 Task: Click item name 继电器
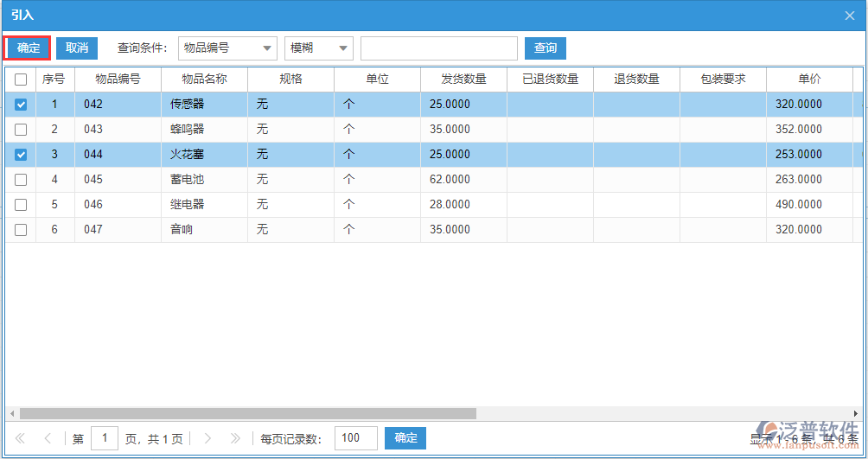(x=187, y=204)
